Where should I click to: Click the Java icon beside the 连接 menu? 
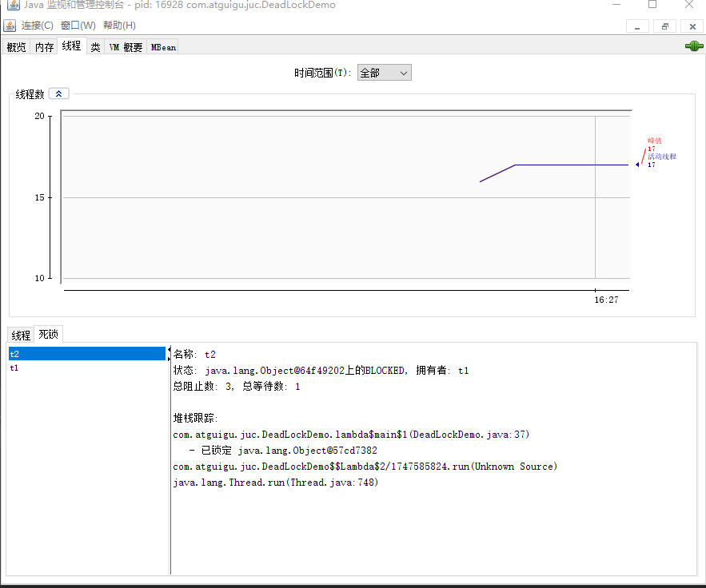pos(10,26)
